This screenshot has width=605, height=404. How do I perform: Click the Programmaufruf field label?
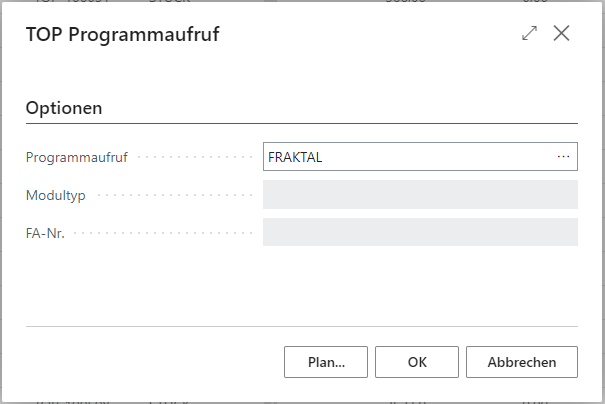pyautogui.click(x=77, y=157)
